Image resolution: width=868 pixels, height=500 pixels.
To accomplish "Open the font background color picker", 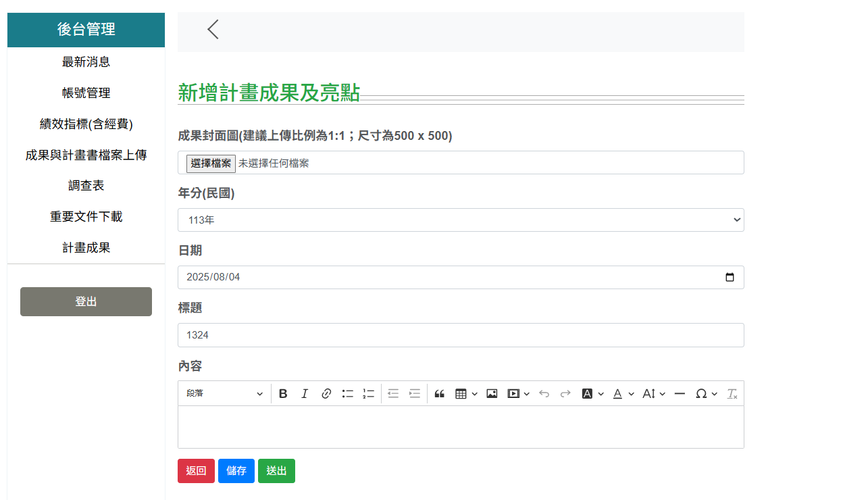I will pyautogui.click(x=592, y=394).
